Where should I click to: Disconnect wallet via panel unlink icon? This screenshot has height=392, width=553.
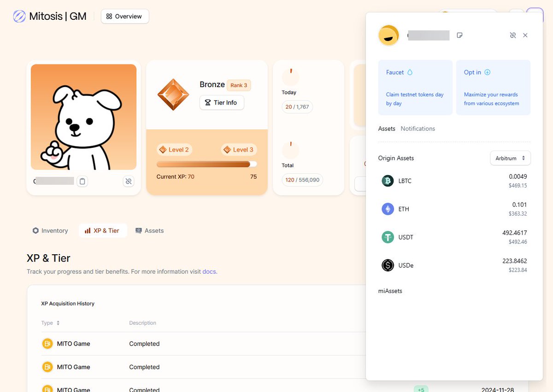pyautogui.click(x=512, y=35)
